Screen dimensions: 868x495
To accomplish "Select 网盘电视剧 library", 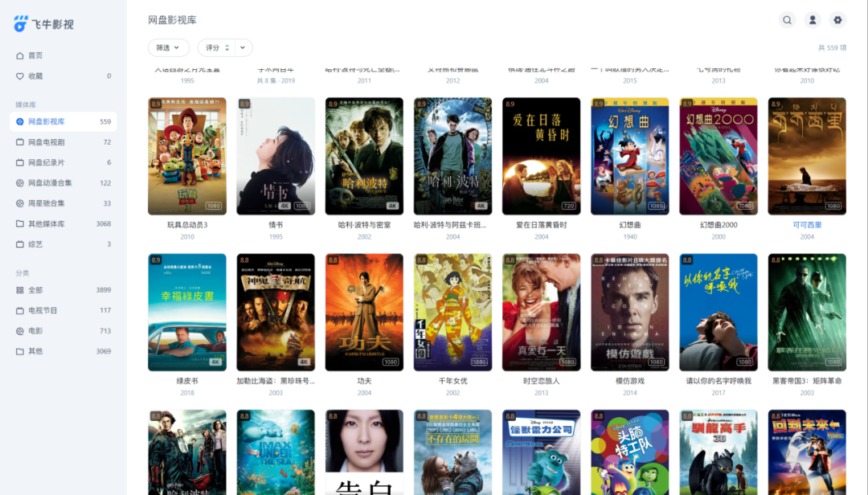I will click(x=63, y=141).
